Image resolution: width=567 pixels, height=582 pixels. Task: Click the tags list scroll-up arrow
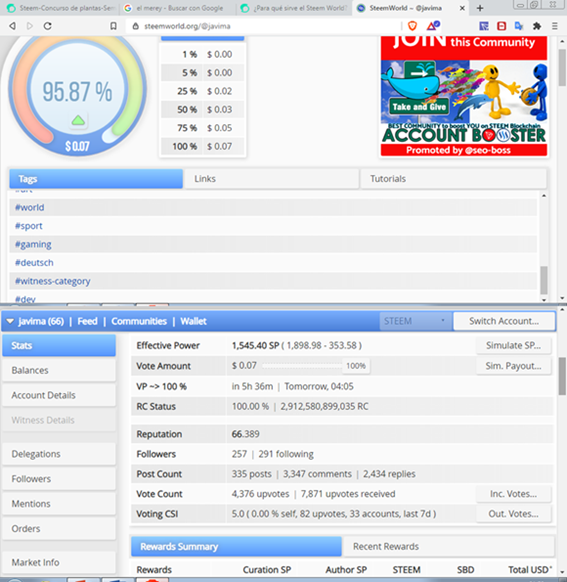(x=544, y=196)
